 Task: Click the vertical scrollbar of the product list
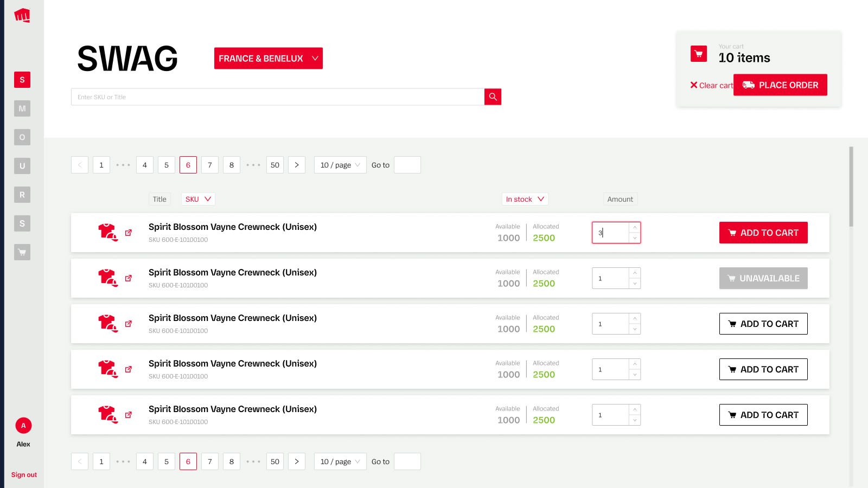[x=851, y=187]
